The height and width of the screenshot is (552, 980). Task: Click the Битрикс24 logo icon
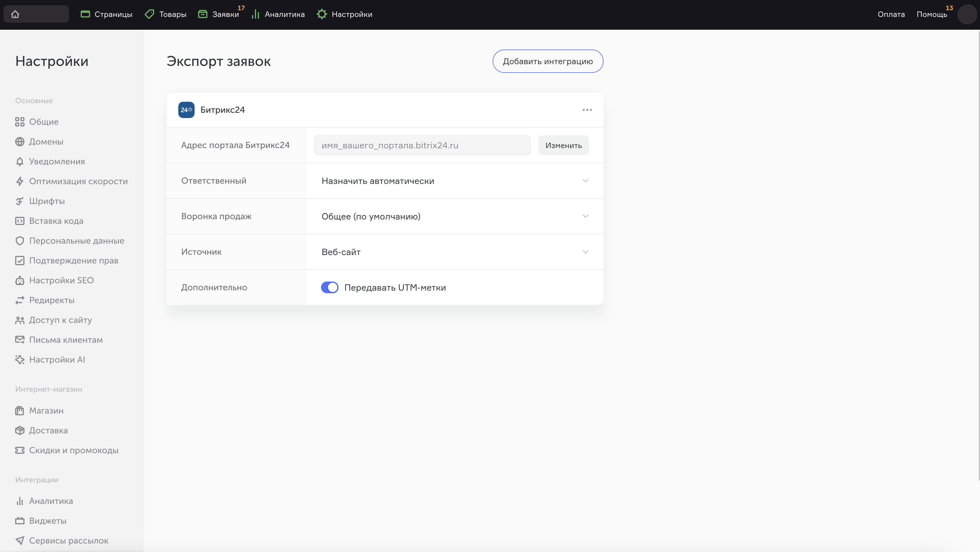[186, 110]
